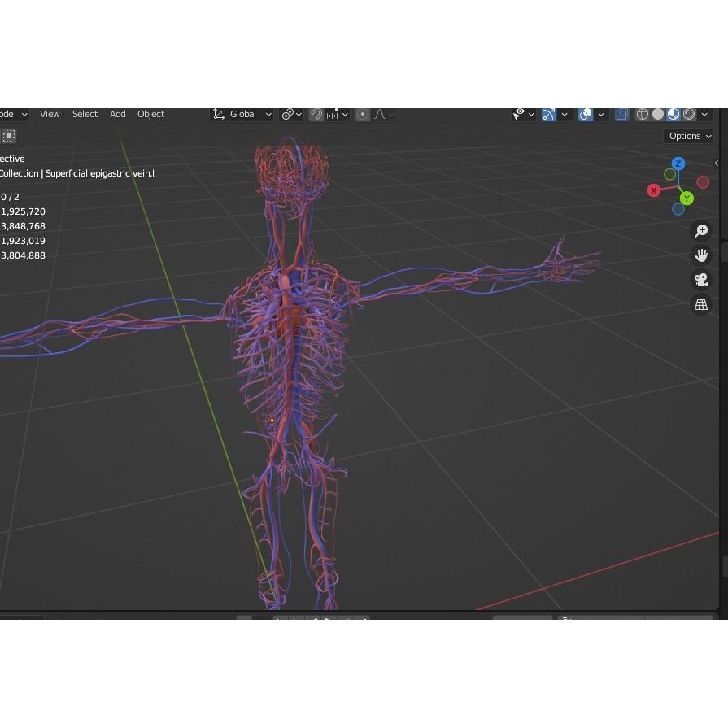Select the Snap magnet icon in the header
Viewport: 728px width, 728px height.
pyautogui.click(x=316, y=114)
